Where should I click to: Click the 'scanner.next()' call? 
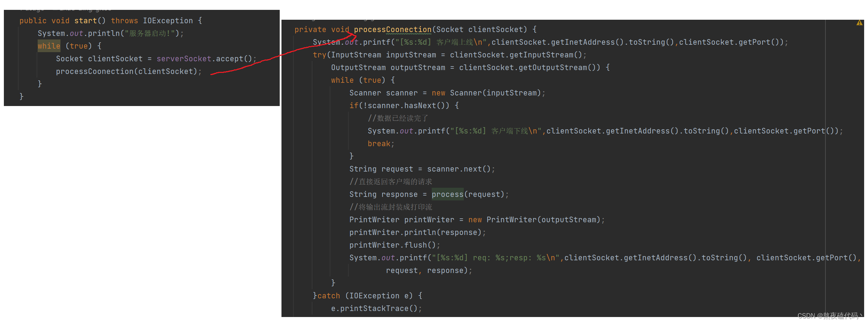pos(459,169)
